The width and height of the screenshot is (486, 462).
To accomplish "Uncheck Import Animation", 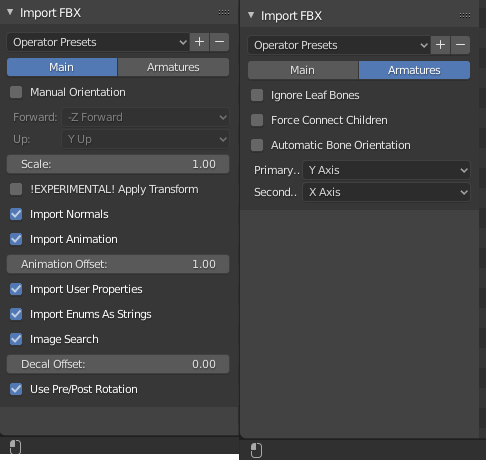I will [16, 239].
